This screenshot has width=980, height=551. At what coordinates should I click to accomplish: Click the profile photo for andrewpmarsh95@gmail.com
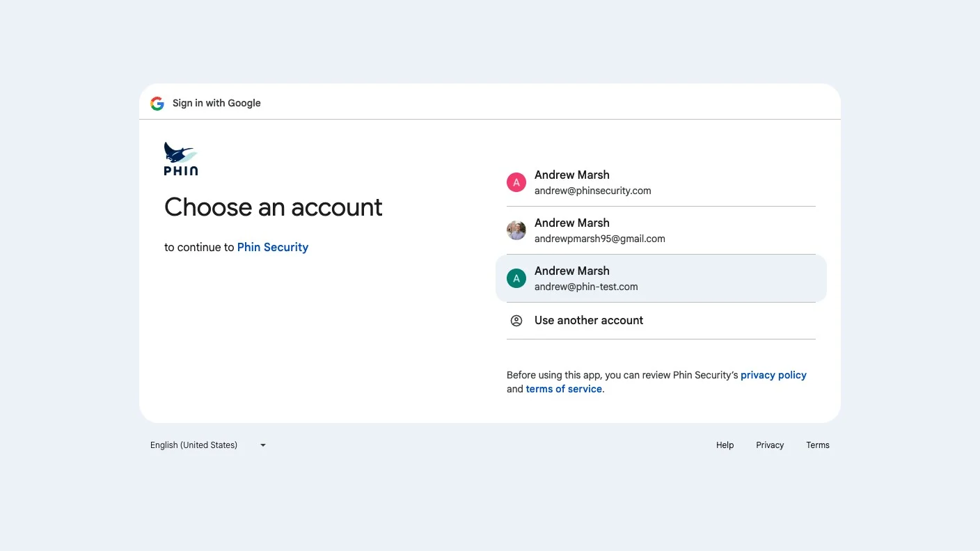[516, 230]
